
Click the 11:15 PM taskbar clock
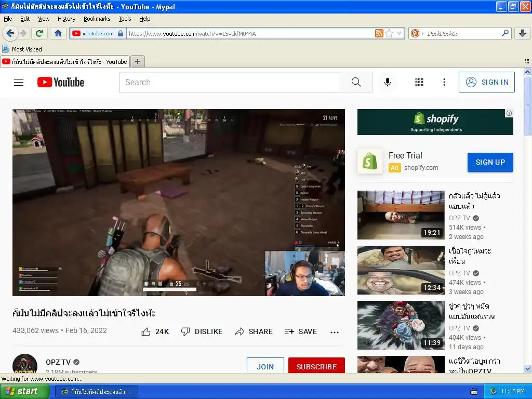tap(513, 391)
